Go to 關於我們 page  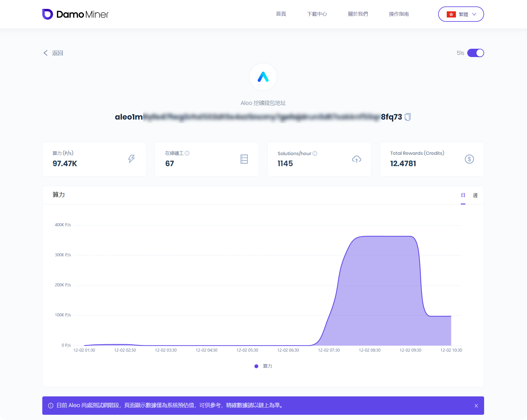click(x=358, y=14)
